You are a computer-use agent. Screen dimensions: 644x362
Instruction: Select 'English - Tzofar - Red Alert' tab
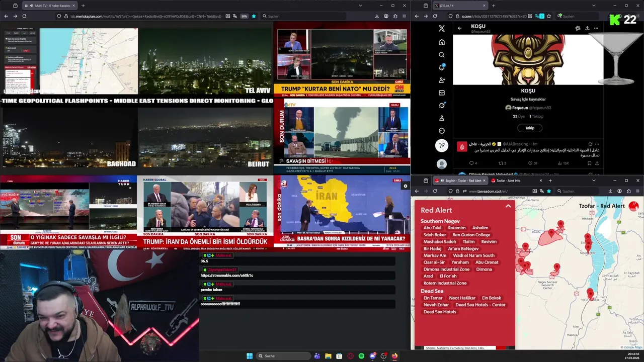(x=460, y=180)
